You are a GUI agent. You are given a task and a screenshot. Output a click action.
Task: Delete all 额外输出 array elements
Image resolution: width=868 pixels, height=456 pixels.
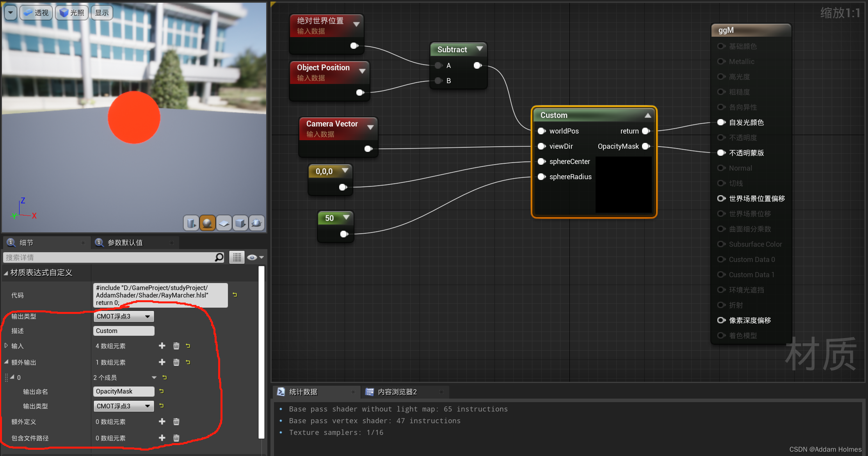coord(176,362)
